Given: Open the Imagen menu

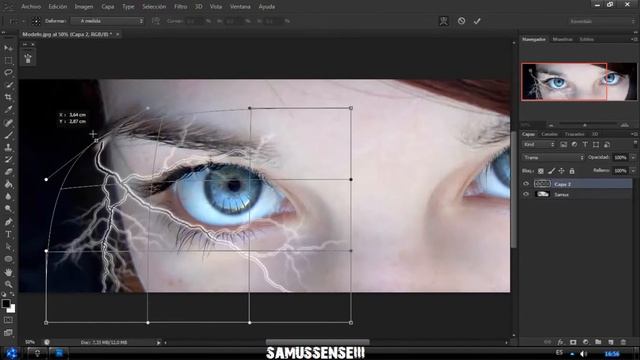Looking at the screenshot, I should point(84,7).
